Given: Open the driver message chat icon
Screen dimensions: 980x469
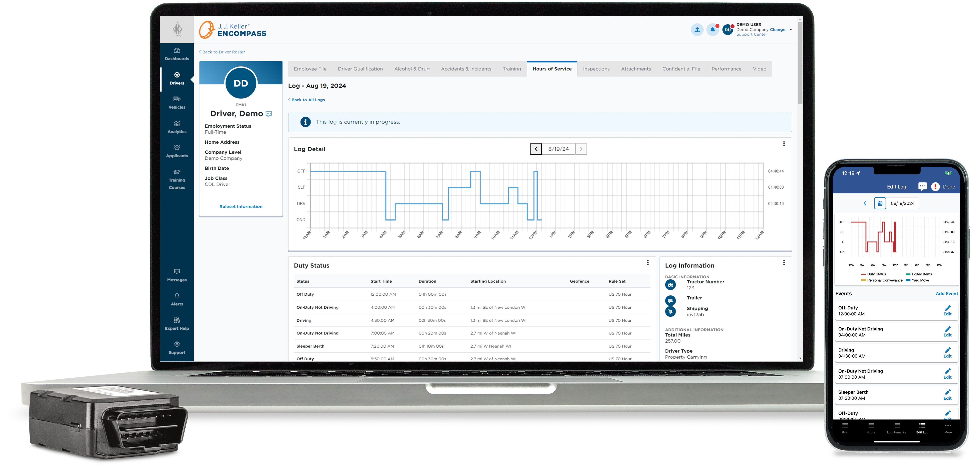Looking at the screenshot, I should tap(269, 114).
